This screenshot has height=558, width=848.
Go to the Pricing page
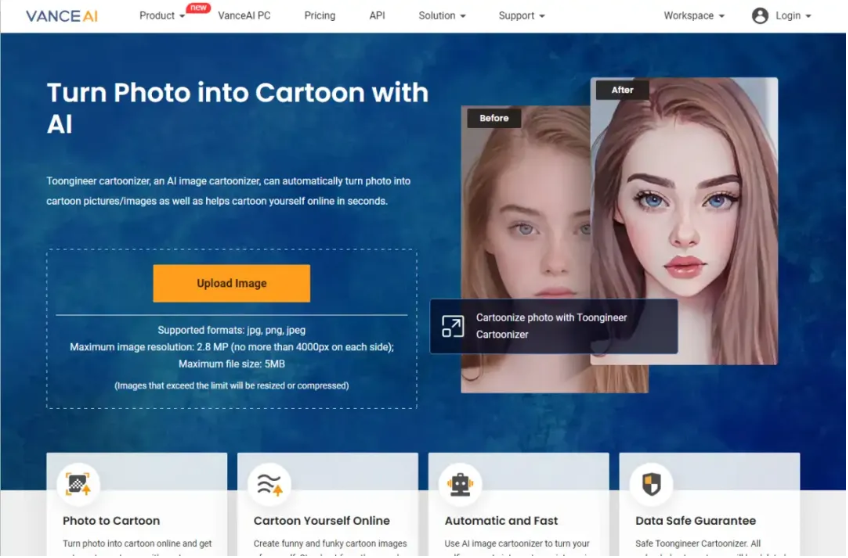[319, 16]
